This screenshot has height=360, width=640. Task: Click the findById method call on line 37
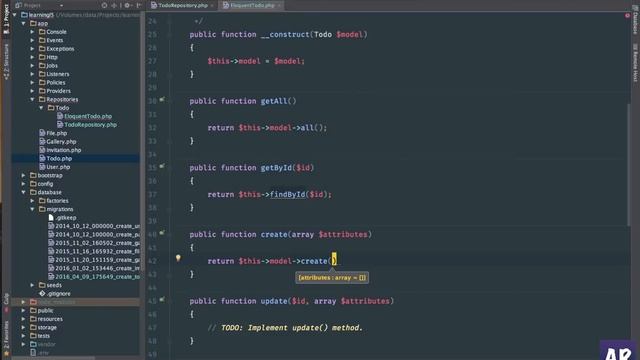click(x=287, y=194)
